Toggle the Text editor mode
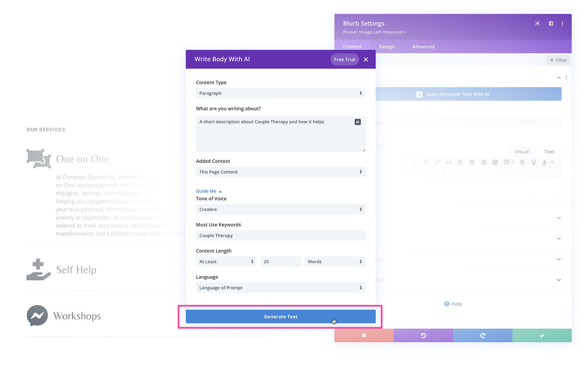The image size is (588, 368). (550, 151)
